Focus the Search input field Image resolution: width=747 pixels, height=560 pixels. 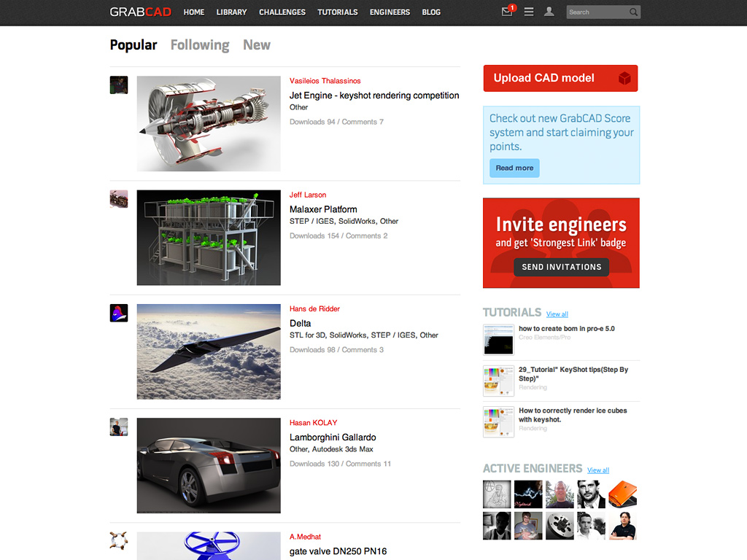[595, 12]
